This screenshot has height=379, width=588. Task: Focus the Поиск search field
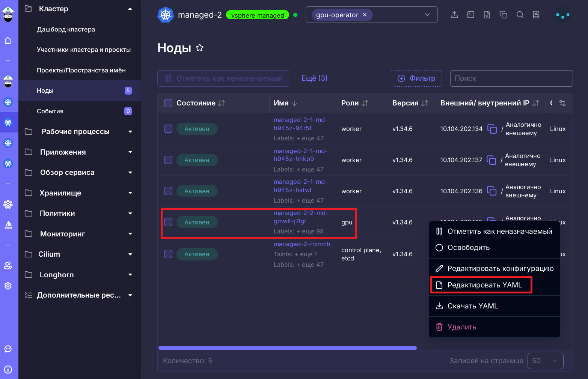click(511, 78)
